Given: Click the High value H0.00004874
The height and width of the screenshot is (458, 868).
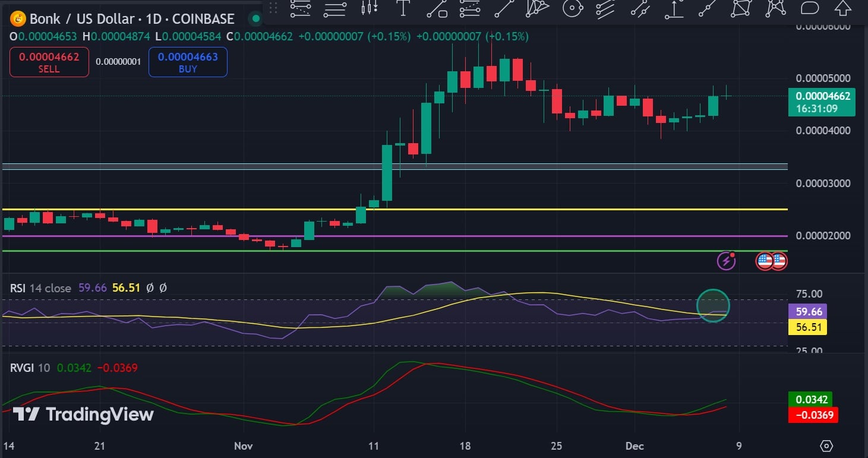Looking at the screenshot, I should 116,36.
